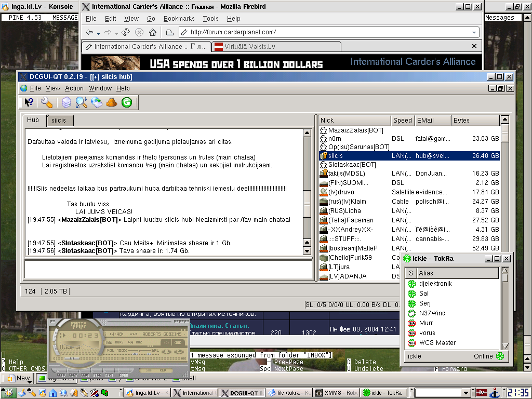532x399 pixels.
Task: Toggle repeat (REP) in XMMS
Action: click(x=163, y=370)
